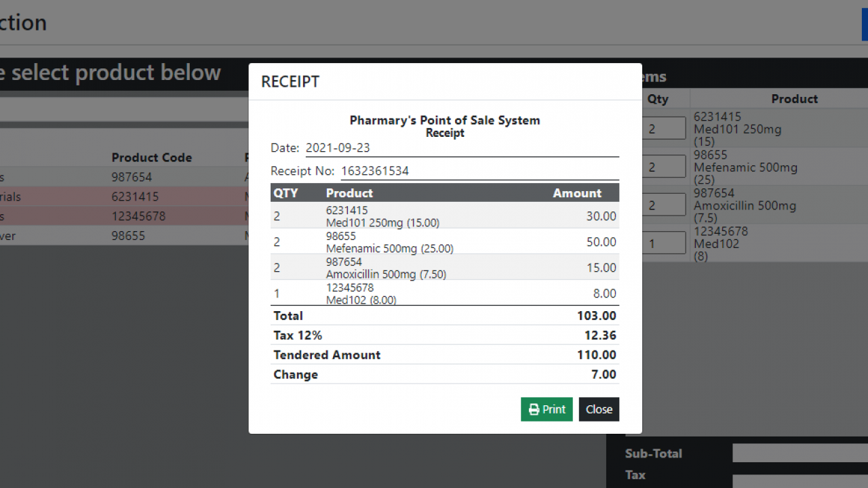Select the Med101 quantity input field
Image resolution: width=868 pixels, height=488 pixels.
pos(664,128)
